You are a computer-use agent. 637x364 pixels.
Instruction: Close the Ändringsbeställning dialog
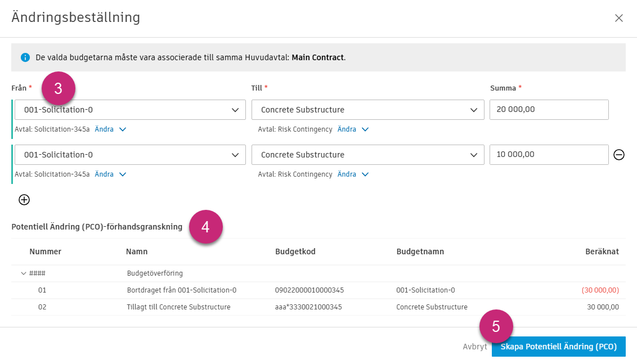pyautogui.click(x=619, y=18)
